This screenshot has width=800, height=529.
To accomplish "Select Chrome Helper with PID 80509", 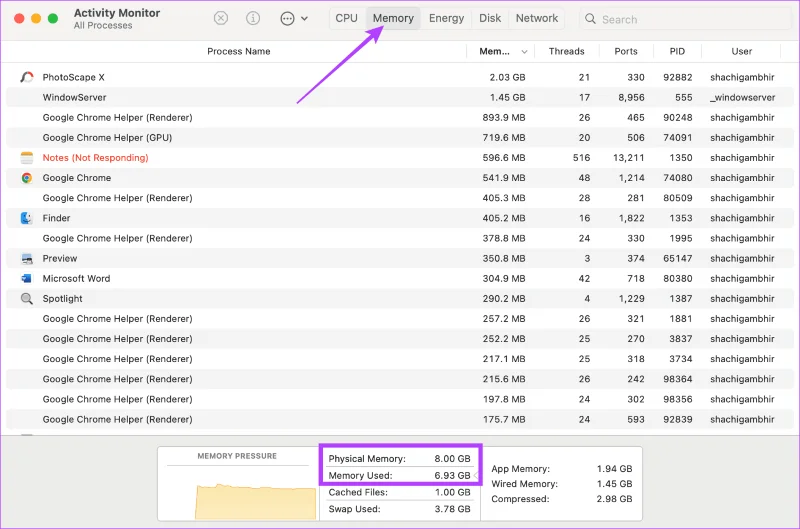I will click(x=400, y=198).
